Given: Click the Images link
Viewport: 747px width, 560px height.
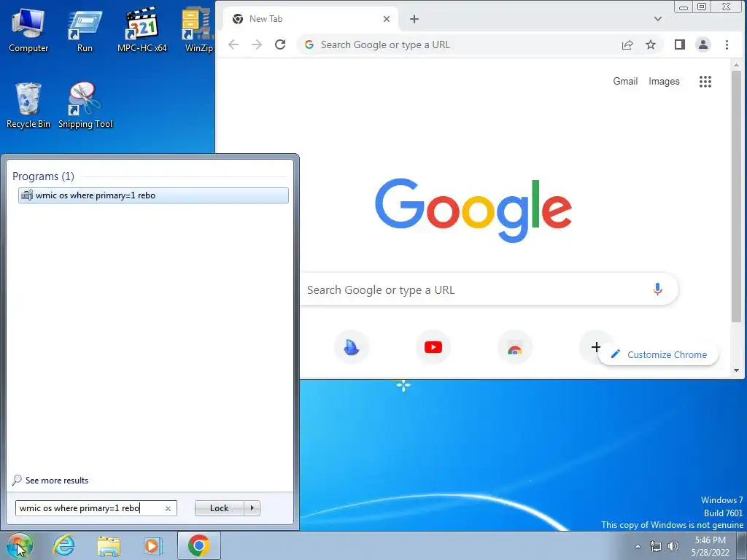Looking at the screenshot, I should click(x=664, y=82).
